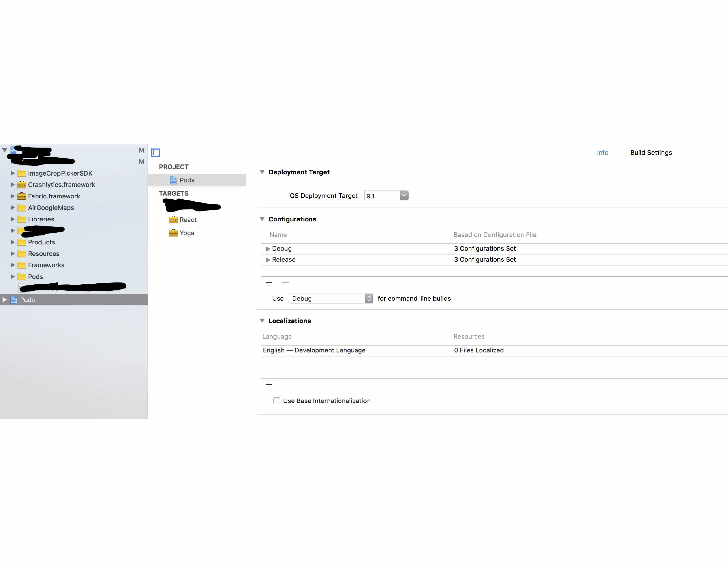Expand the Release configuration row
This screenshot has height=563, width=728.
(x=268, y=260)
